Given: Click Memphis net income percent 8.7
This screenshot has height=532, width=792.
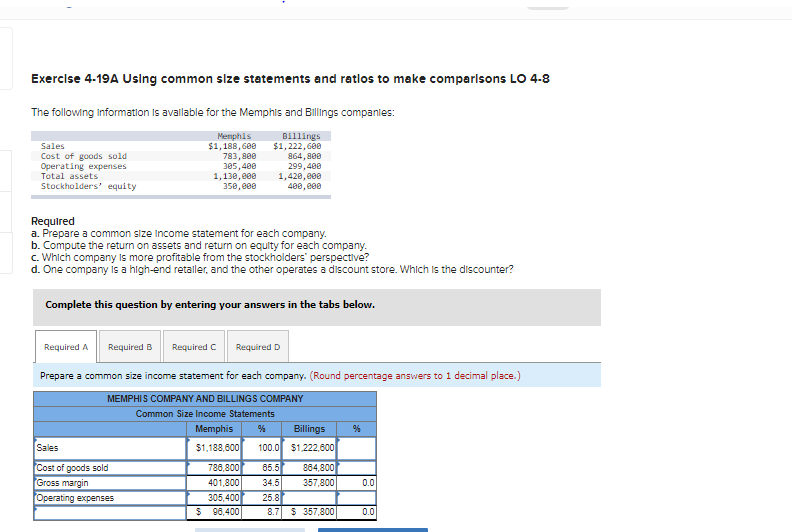Looking at the screenshot, I should 262,512.
